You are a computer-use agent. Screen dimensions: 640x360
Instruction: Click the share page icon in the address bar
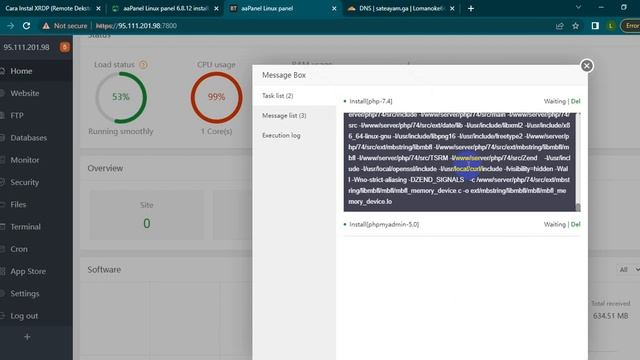coord(560,26)
